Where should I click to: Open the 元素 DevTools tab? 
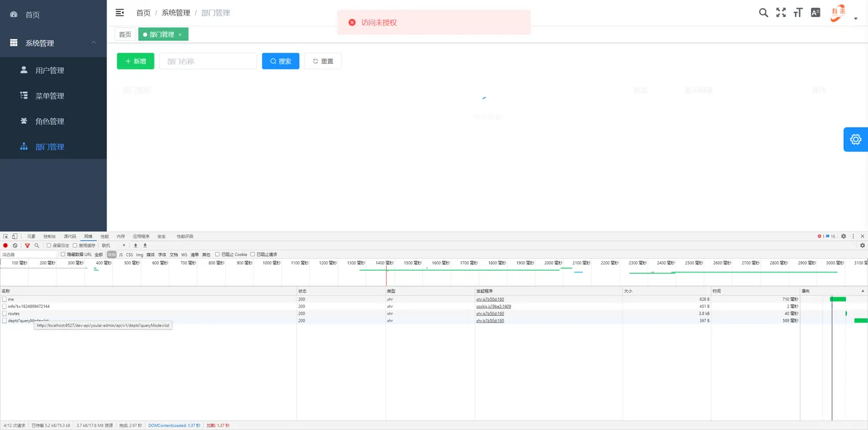point(31,236)
